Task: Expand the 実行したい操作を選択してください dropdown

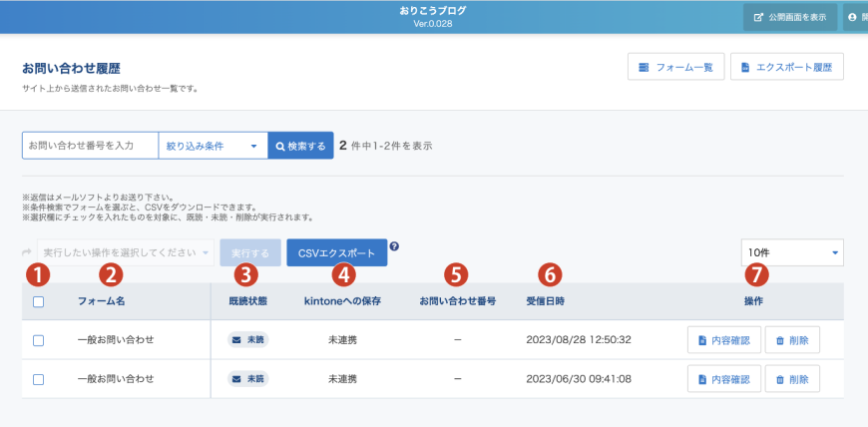Action: 125,253
